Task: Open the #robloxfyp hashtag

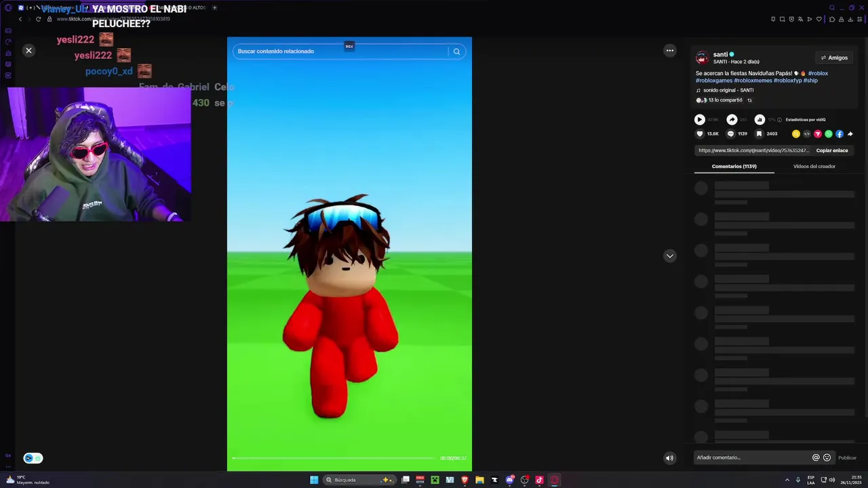Action: click(x=787, y=81)
